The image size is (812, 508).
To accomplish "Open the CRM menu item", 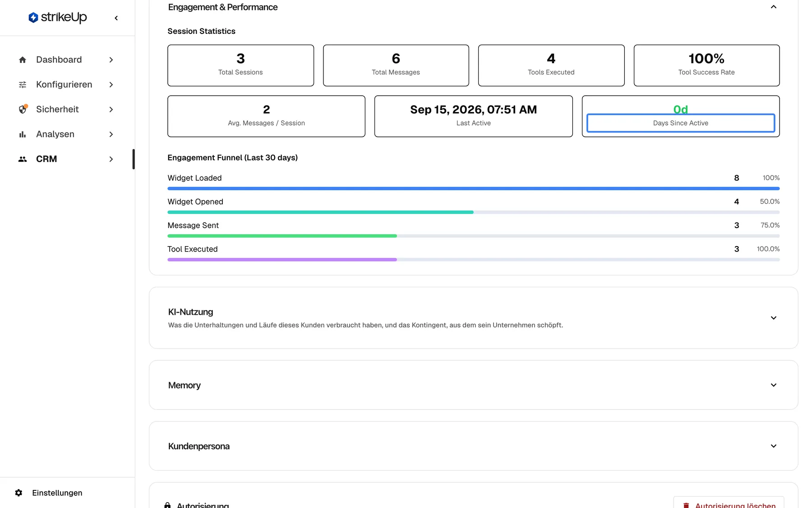I will click(x=66, y=159).
